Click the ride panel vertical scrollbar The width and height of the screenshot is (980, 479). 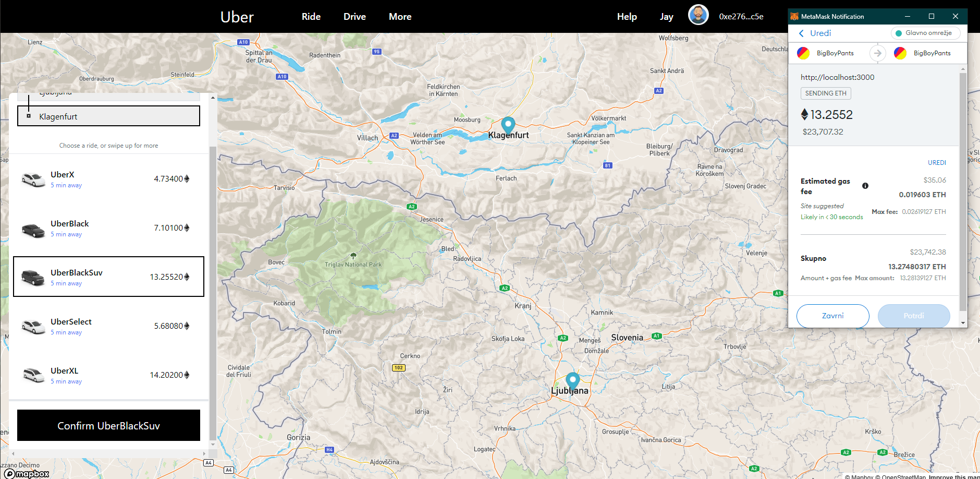213,292
